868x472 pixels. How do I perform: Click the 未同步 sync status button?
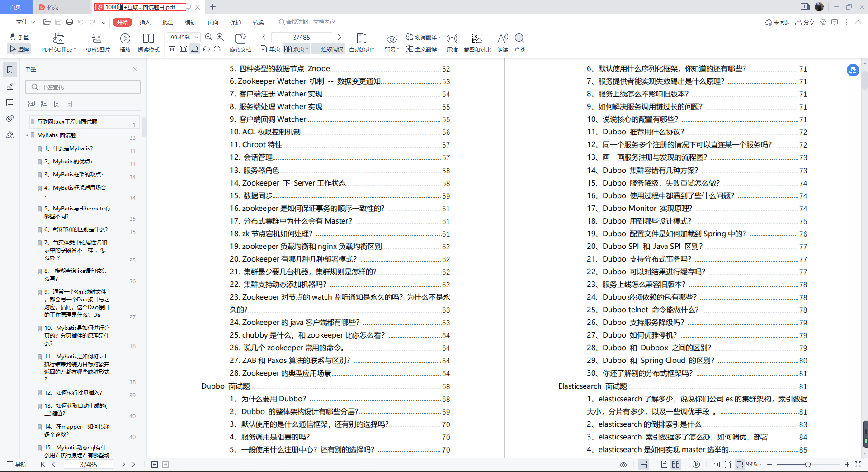coord(777,22)
